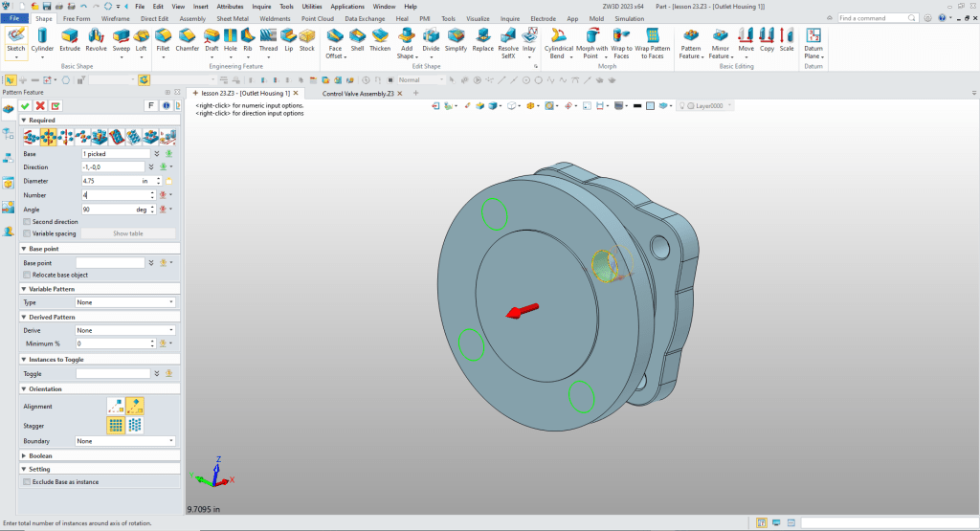The height and width of the screenshot is (531, 980).
Task: Click the Number input field
Action: 114,194
